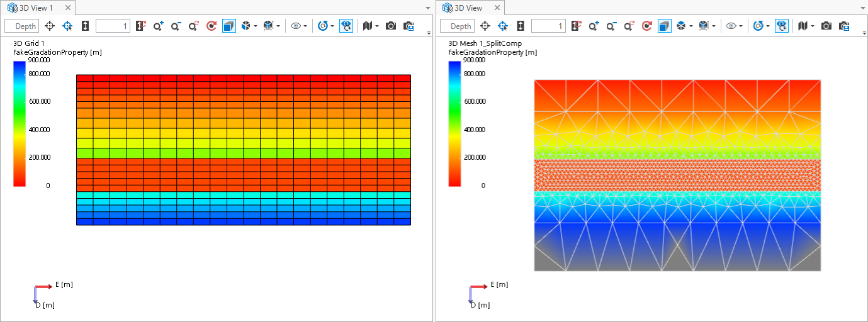This screenshot has height=322, width=868.
Task: Click red reset view icon in 3D View 1
Action: point(211,26)
